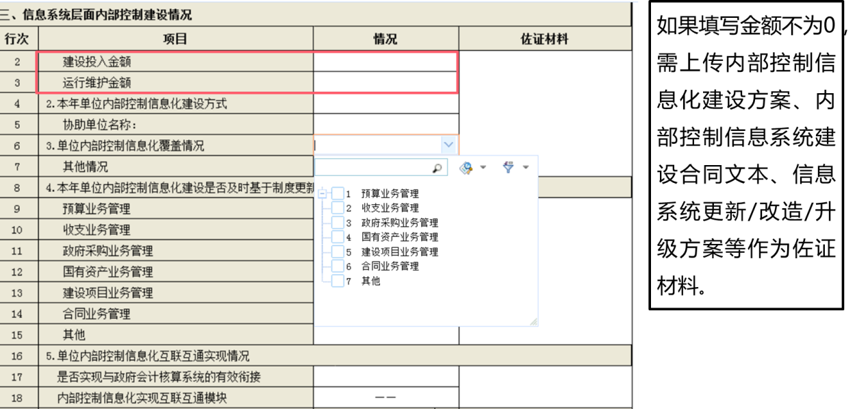Click 政府采购业务管理 label in row 11

point(108,251)
